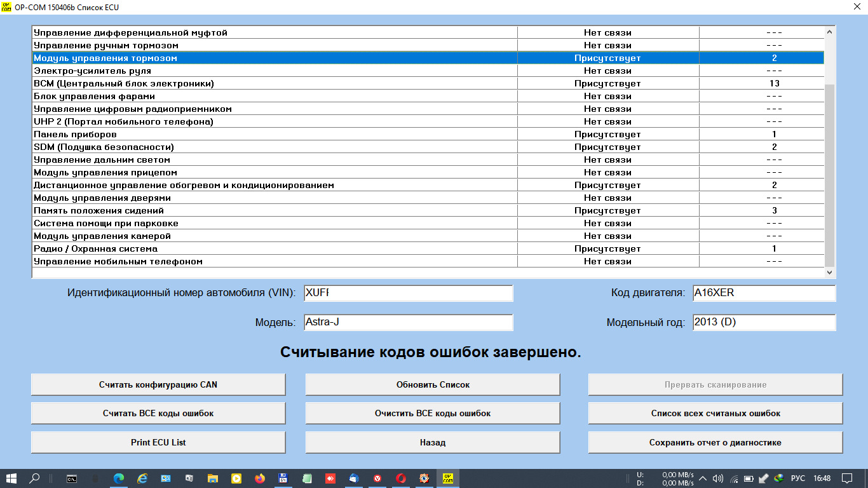The image size is (868, 488).
Task: Select 'SDM (Подушка безопасности)' row
Action: click(x=428, y=147)
